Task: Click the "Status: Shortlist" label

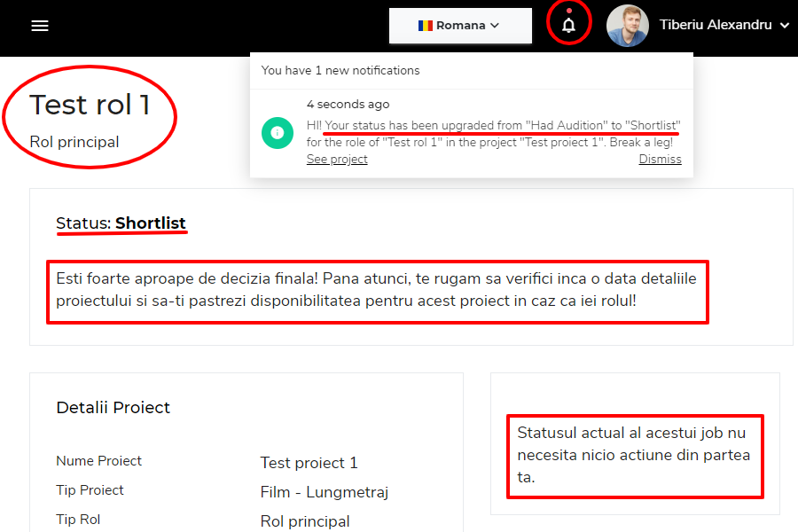Action: 121,223
